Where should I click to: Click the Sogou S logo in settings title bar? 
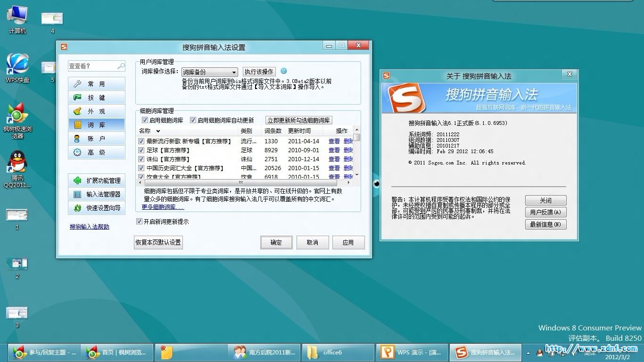point(64,47)
